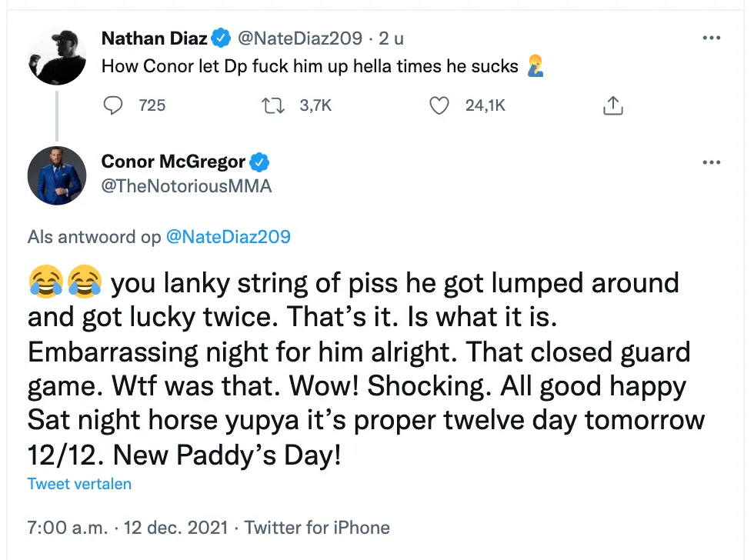Click Conor McGregor's verified badge
Screen dimensions: 754x560
click(x=259, y=162)
